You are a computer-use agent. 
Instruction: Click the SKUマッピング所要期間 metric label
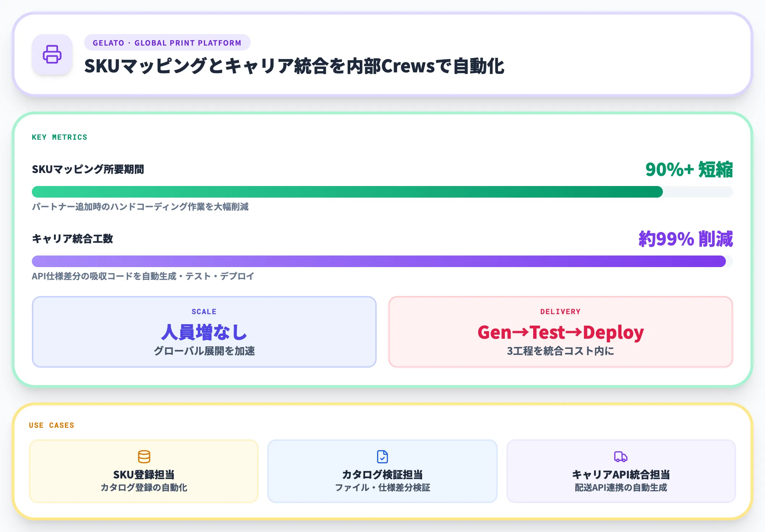tap(88, 169)
